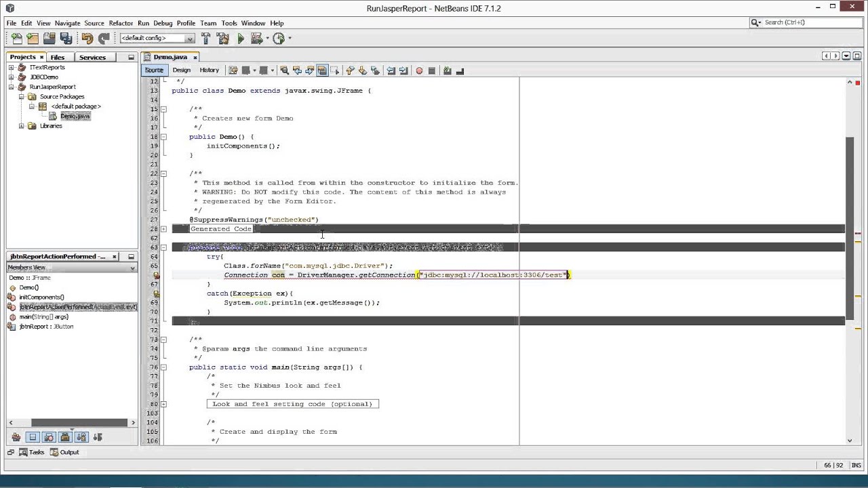Screen dimensions: 868x488
Task: Click the editor vertical scrollbar thumb
Action: pyautogui.click(x=850, y=227)
